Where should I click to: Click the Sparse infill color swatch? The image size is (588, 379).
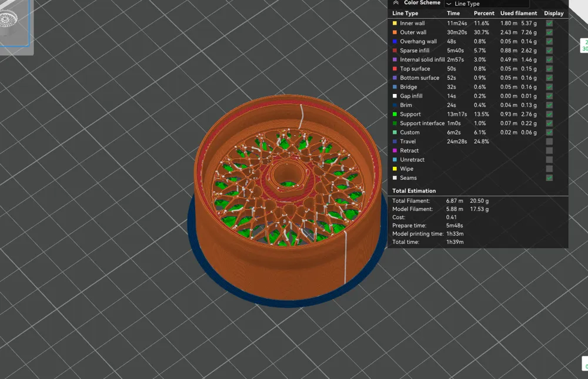pos(395,50)
